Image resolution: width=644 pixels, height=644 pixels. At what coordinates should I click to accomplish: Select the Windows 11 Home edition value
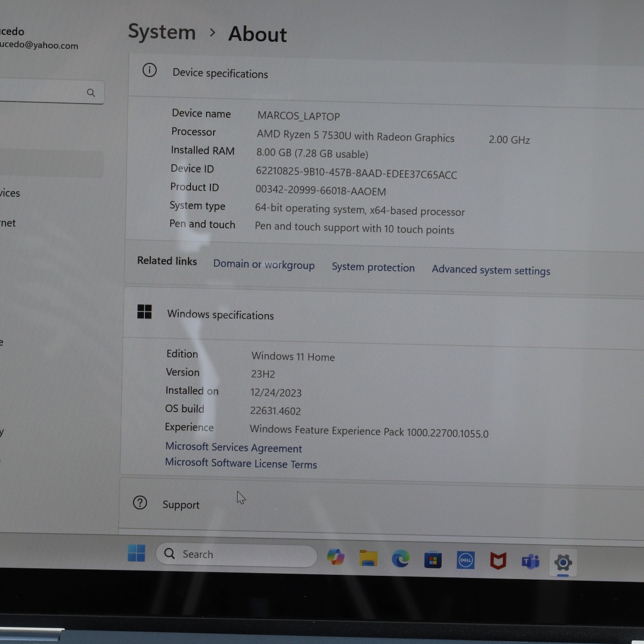pyautogui.click(x=293, y=356)
